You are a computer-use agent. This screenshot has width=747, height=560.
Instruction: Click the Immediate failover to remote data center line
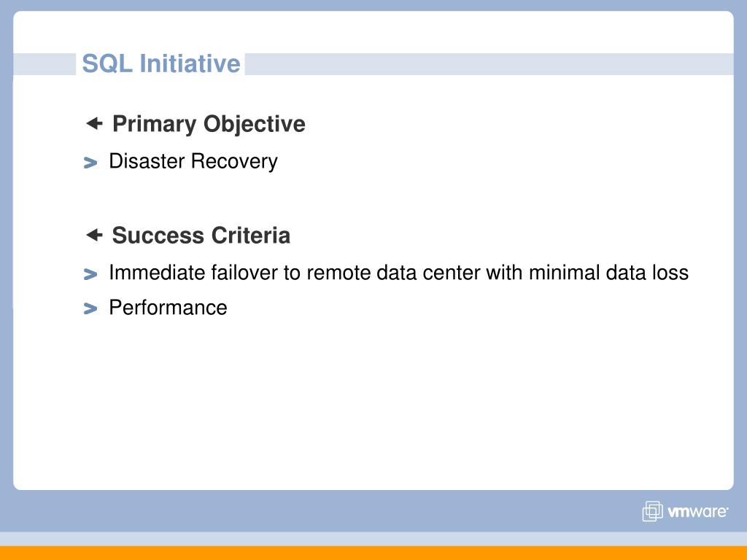click(399, 273)
